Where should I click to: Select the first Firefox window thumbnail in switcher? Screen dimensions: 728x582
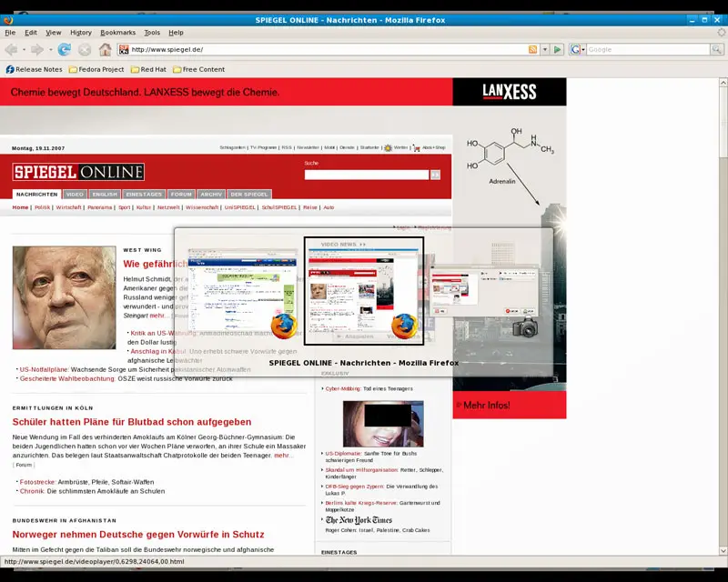(x=242, y=291)
